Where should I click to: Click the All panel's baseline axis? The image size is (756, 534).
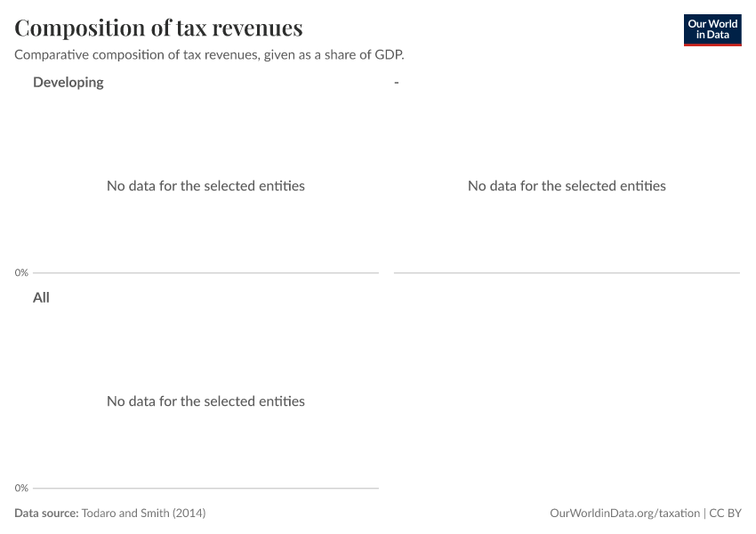point(205,488)
